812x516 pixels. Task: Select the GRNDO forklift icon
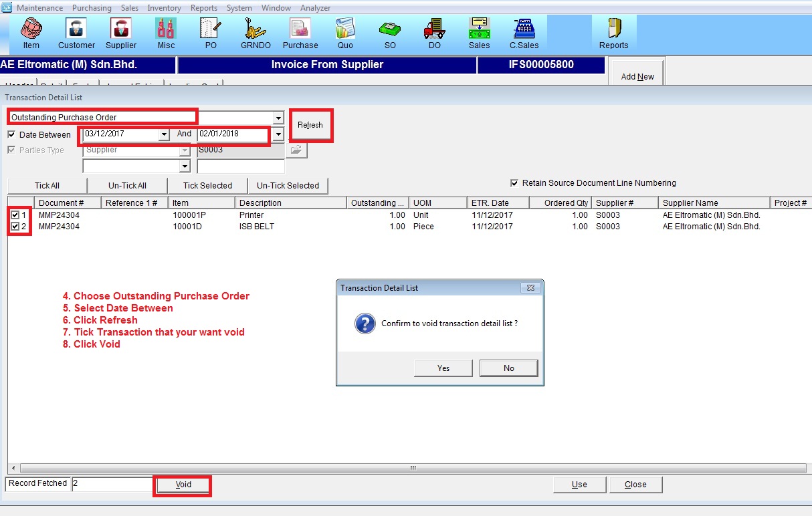point(255,33)
